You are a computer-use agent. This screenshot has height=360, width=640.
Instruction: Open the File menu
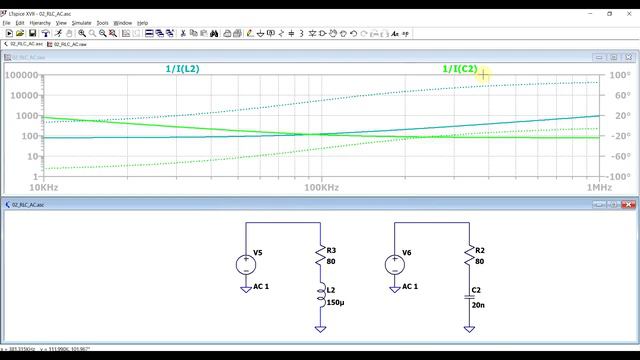click(7, 23)
